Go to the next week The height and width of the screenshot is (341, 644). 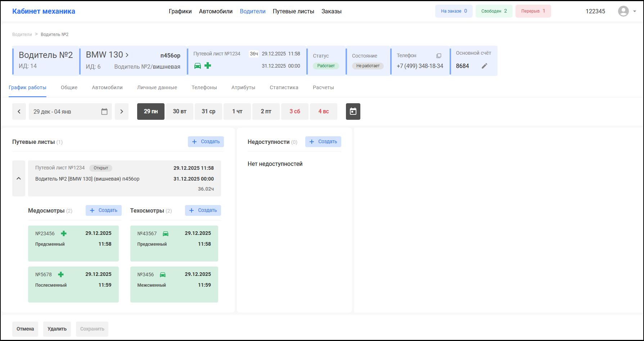(x=122, y=112)
